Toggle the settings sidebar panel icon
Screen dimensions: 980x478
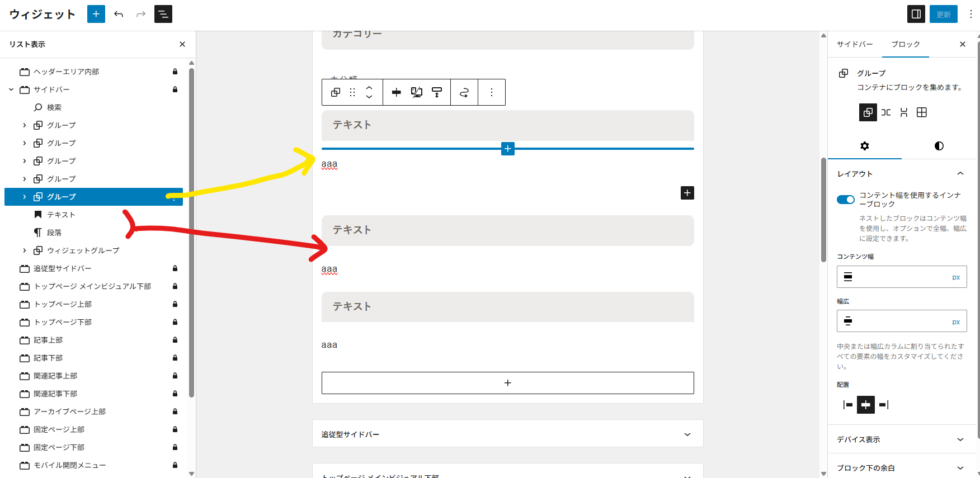916,14
